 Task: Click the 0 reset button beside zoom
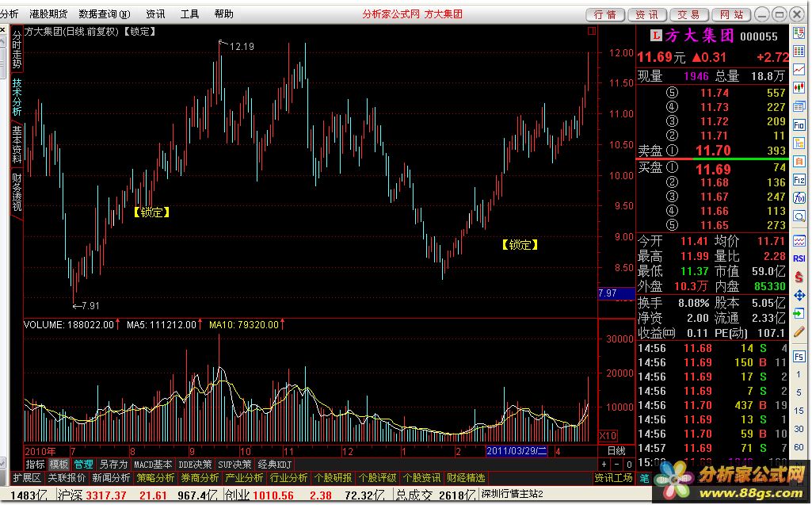(629, 465)
